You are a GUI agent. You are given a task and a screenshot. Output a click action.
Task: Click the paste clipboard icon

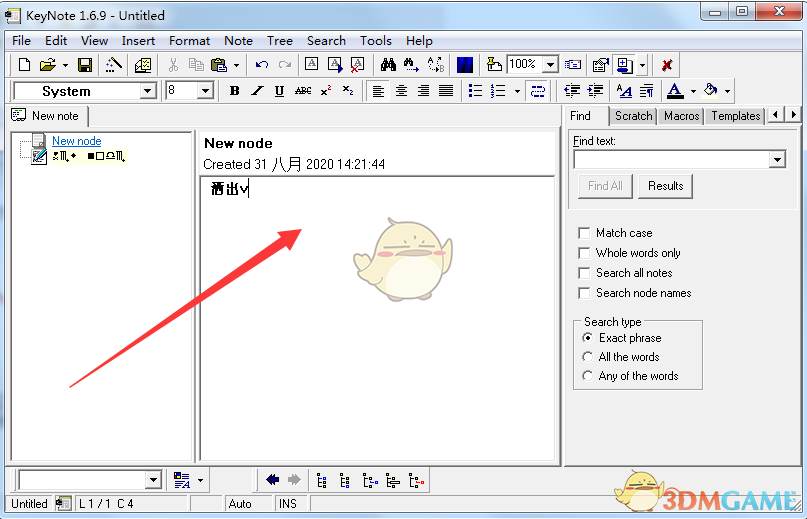coord(219,65)
